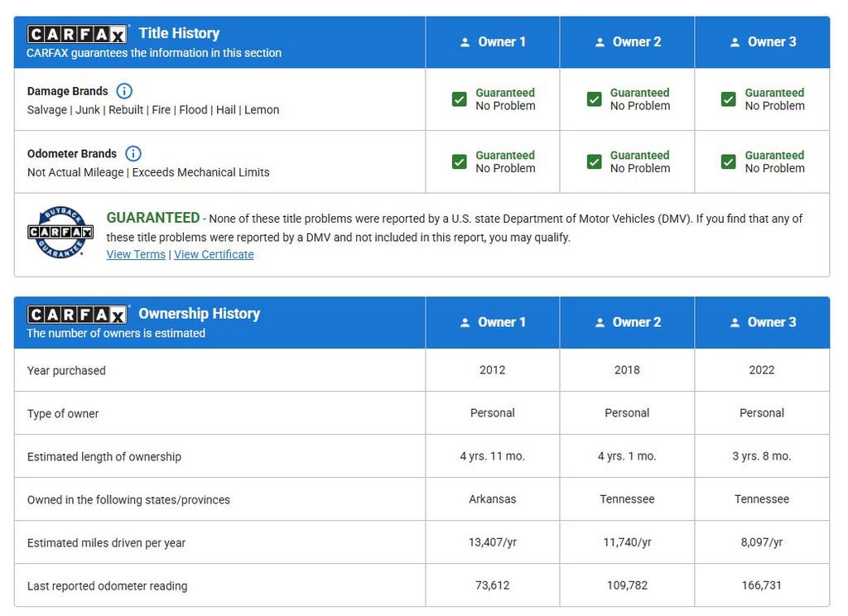This screenshot has width=848, height=616.
Task: Click Owner 2 Odometer Brands green checkmark
Action: click(x=594, y=161)
